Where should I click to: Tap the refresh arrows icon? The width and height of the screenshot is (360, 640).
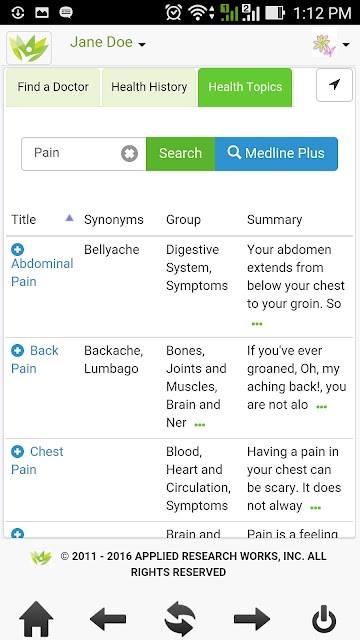180,620
